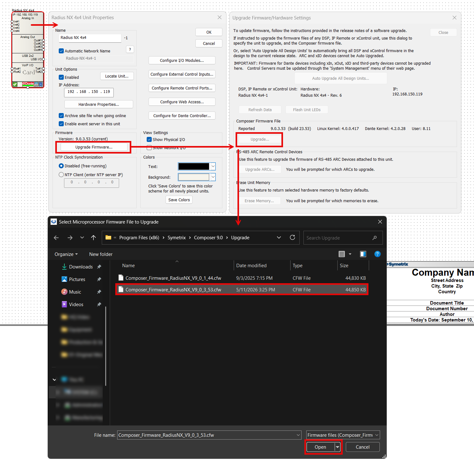Click the Out#1 output port circle

click(x=43, y=41)
